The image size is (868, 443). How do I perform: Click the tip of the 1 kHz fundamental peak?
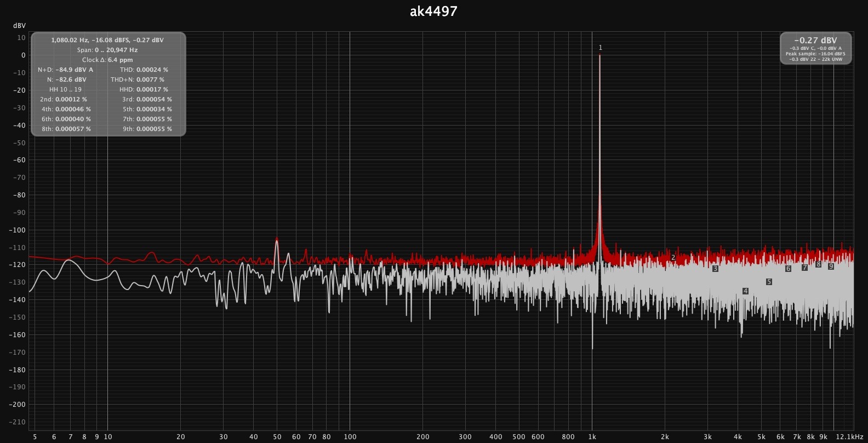(600, 55)
